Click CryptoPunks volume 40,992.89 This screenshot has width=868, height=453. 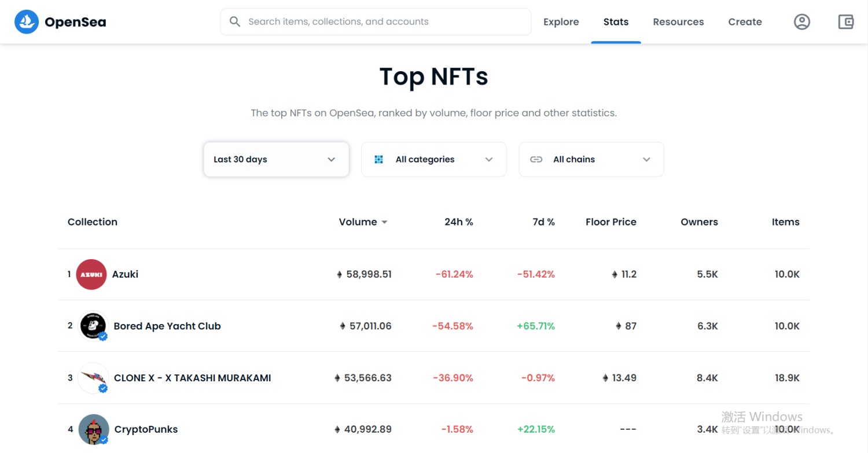coord(368,429)
